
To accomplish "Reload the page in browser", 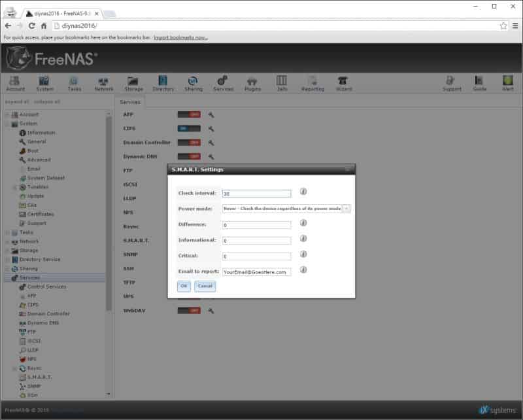I will 31,26.
